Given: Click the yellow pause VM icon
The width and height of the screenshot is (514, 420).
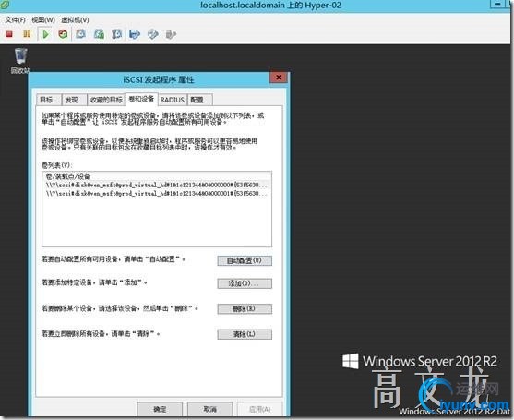Looking at the screenshot, I should pos(27,34).
